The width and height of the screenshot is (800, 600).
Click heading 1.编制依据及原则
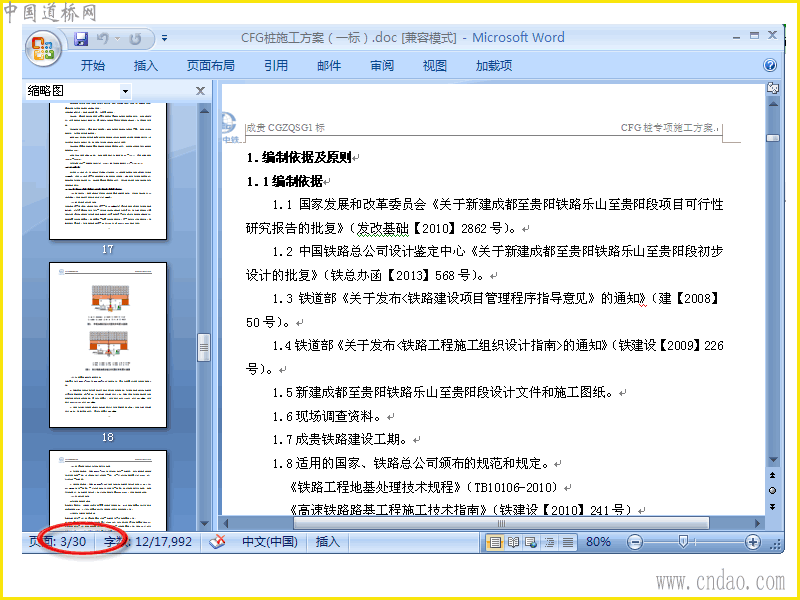pyautogui.click(x=299, y=158)
